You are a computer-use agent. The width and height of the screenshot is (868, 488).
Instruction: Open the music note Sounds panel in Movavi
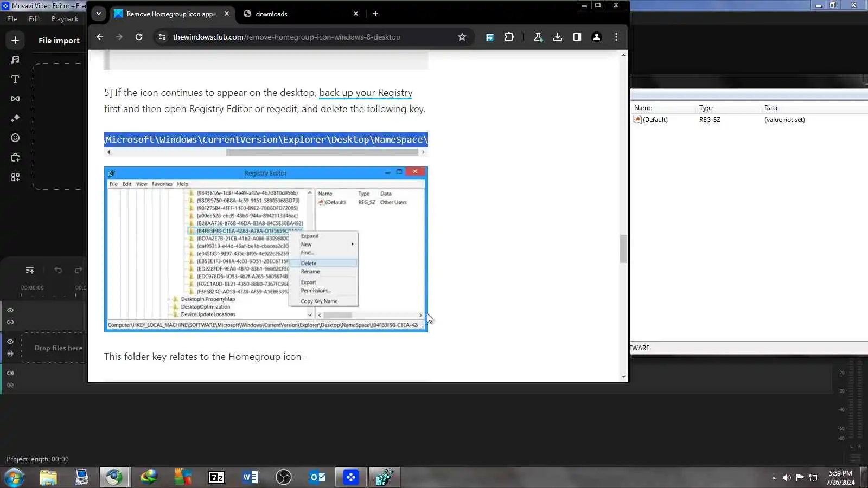click(15, 60)
